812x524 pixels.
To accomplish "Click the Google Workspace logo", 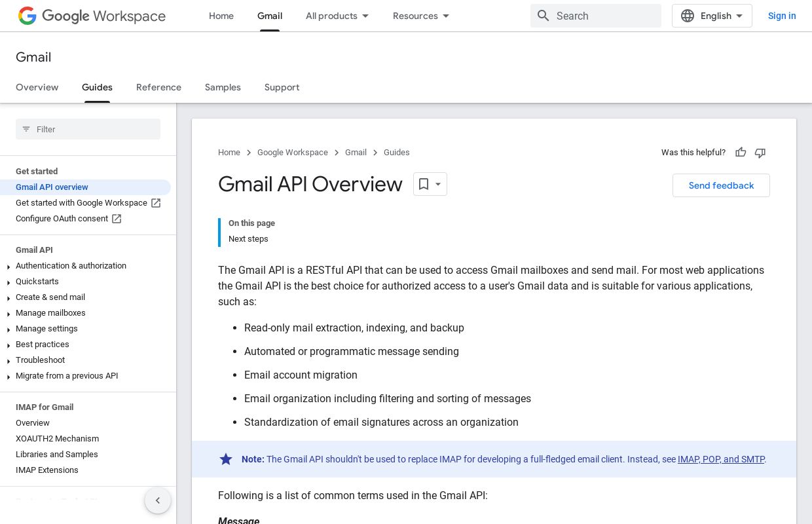I will [x=92, y=16].
